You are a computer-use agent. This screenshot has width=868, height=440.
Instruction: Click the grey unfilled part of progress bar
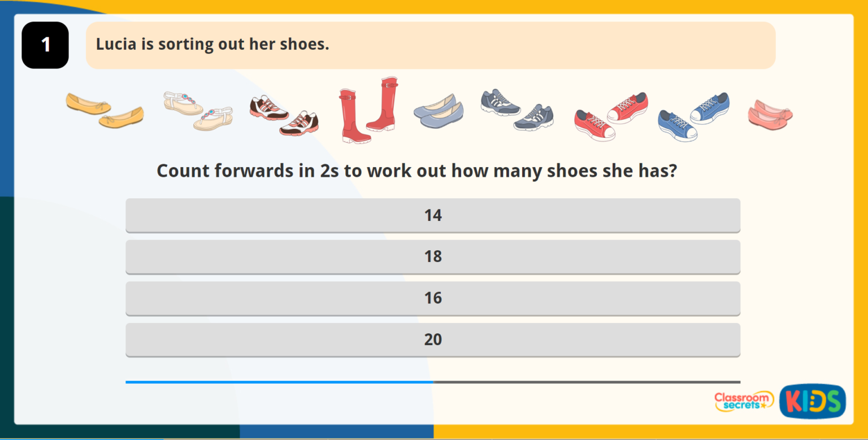tap(587, 382)
